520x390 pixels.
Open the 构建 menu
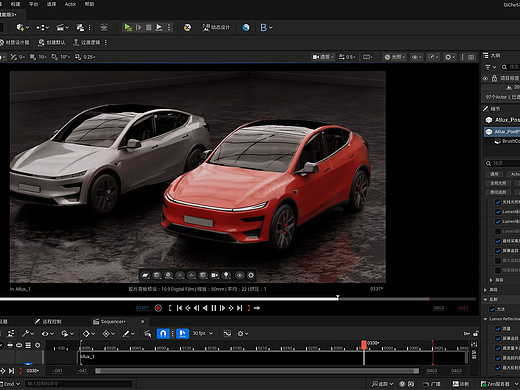pyautogui.click(x=15, y=4)
